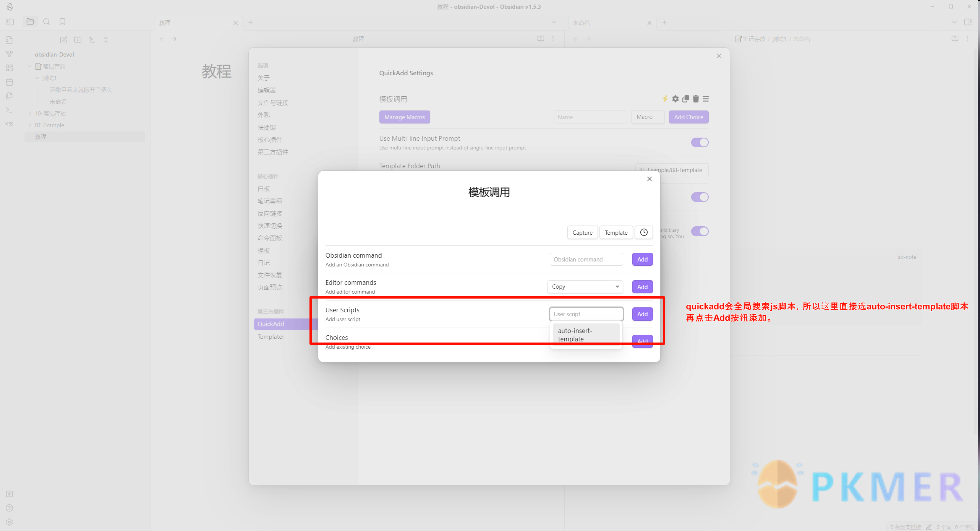This screenshot has height=531, width=980.
Task: Open 外观 settings section
Action: [x=264, y=115]
